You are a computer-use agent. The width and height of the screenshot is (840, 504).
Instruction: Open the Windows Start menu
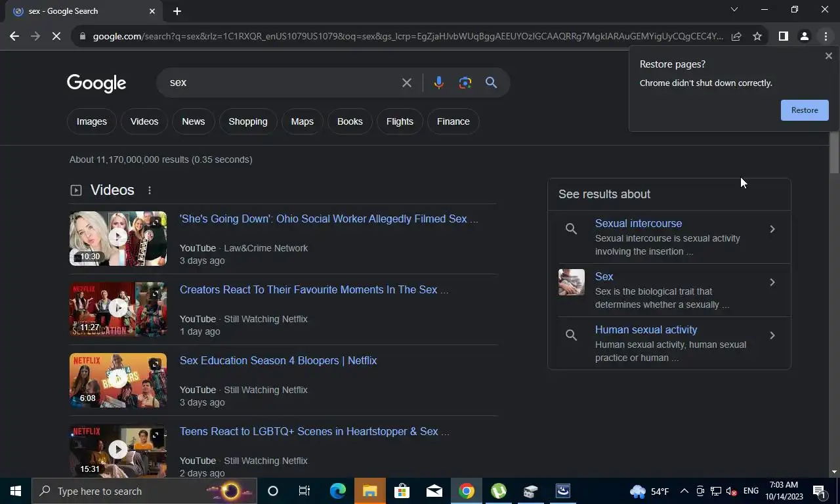(16, 491)
